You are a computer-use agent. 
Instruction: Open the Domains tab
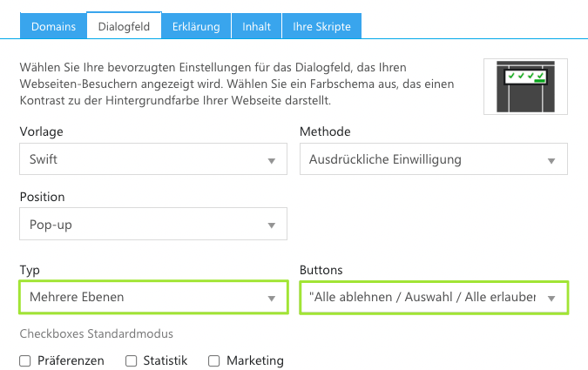click(54, 26)
